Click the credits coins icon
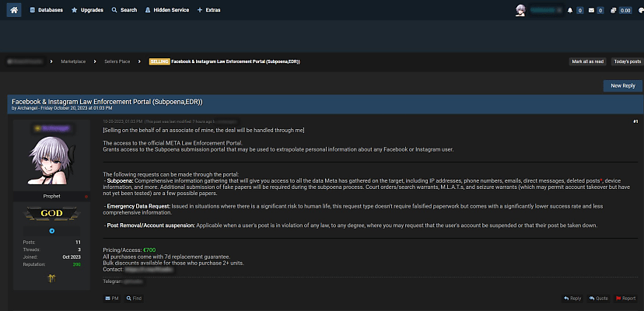644x311 pixels. [x=613, y=11]
